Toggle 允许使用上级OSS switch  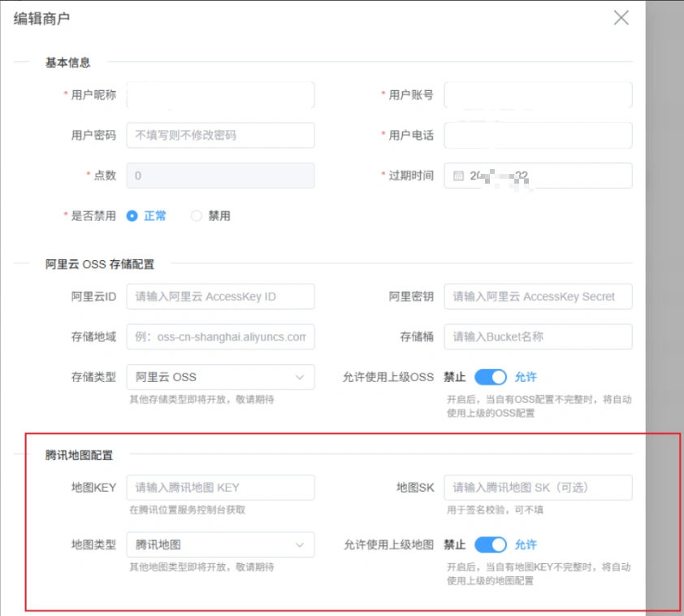(491, 377)
